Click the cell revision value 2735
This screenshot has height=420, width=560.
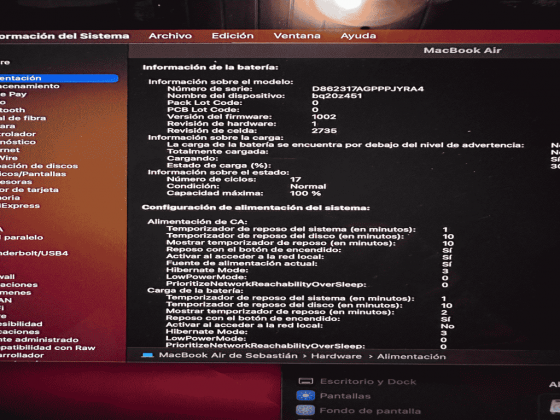(x=324, y=131)
